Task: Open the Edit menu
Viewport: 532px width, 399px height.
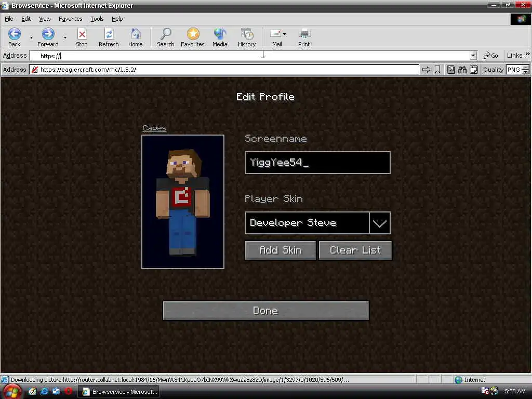Action: 26,19
